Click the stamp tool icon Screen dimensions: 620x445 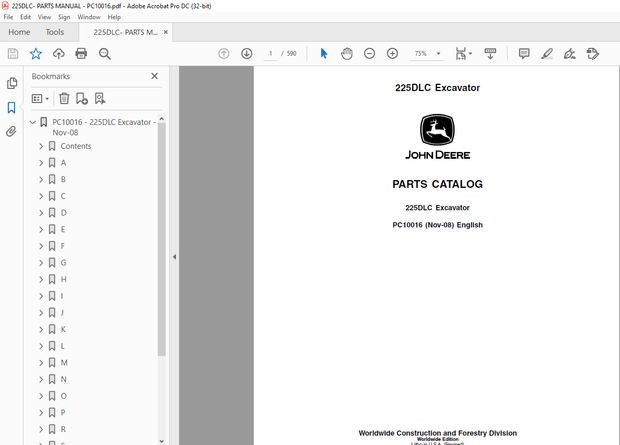(x=592, y=53)
